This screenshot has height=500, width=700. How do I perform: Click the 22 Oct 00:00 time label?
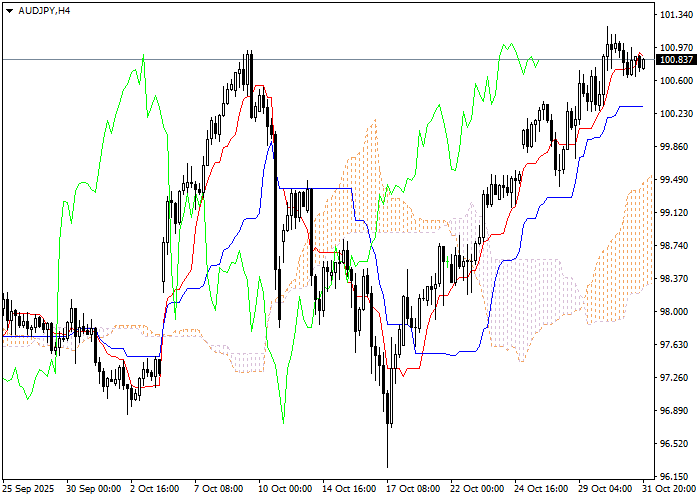click(x=478, y=489)
